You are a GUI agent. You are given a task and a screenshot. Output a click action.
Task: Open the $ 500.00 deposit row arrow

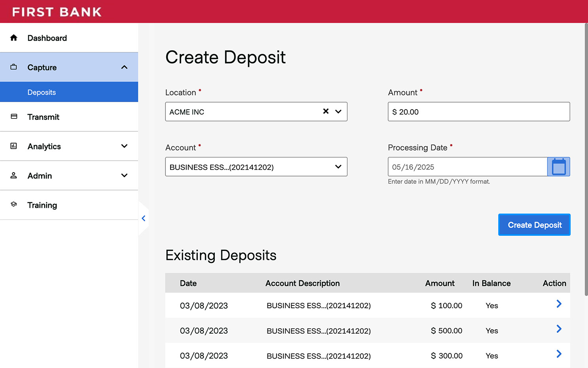(x=559, y=329)
